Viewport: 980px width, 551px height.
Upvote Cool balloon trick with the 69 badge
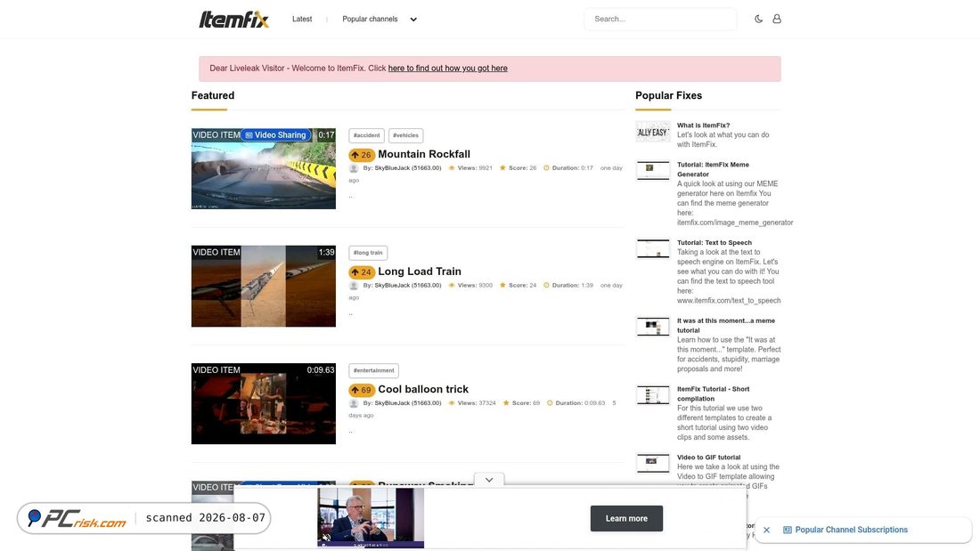[361, 390]
